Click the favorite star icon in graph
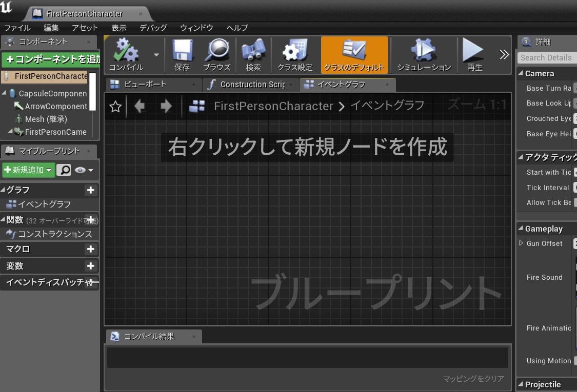 tap(115, 107)
